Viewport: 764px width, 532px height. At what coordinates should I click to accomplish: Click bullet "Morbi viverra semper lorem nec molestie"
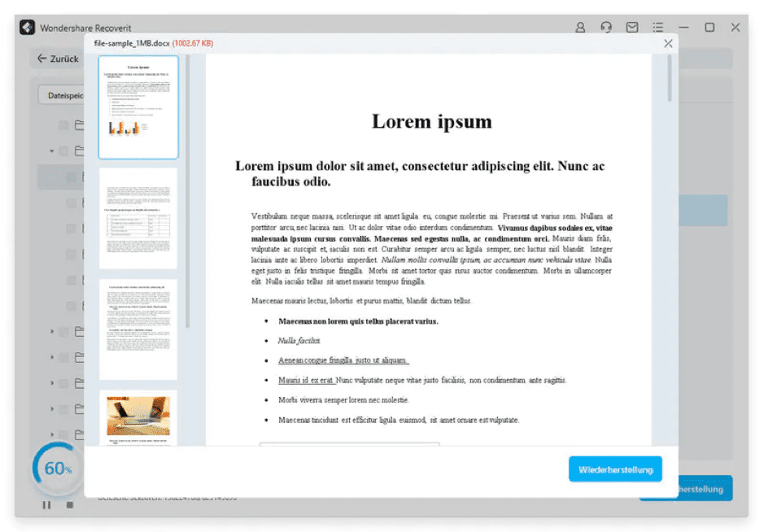coord(343,400)
